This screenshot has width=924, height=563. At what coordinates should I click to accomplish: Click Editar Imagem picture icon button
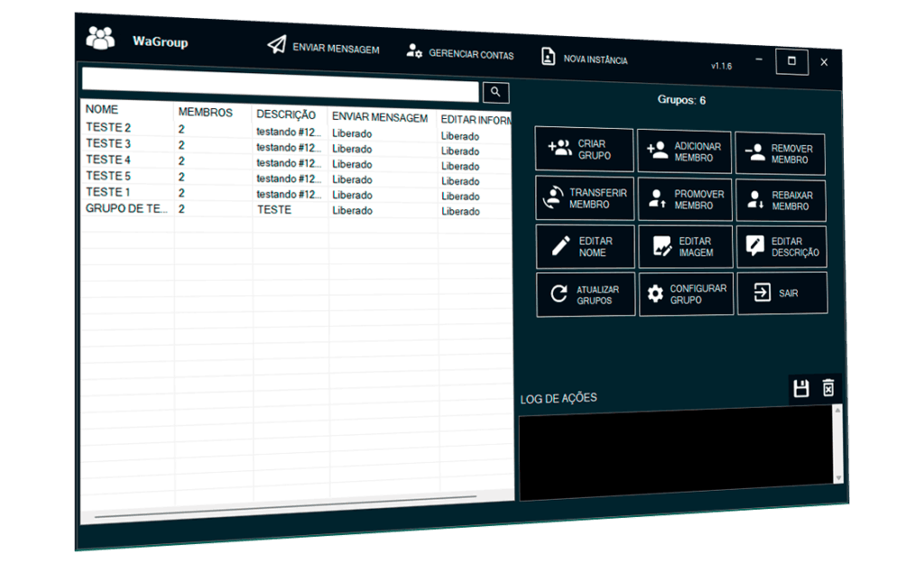686,247
